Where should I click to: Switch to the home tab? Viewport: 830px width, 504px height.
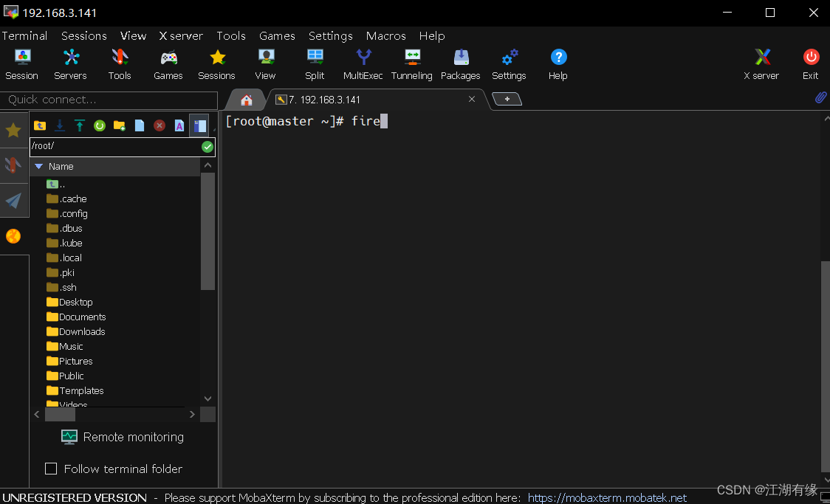coord(246,100)
